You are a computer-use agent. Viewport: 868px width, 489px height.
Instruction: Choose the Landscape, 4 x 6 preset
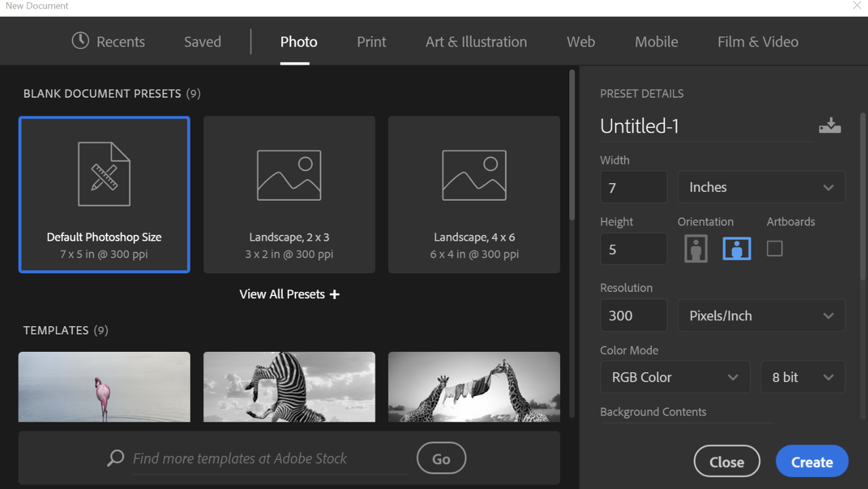(474, 194)
